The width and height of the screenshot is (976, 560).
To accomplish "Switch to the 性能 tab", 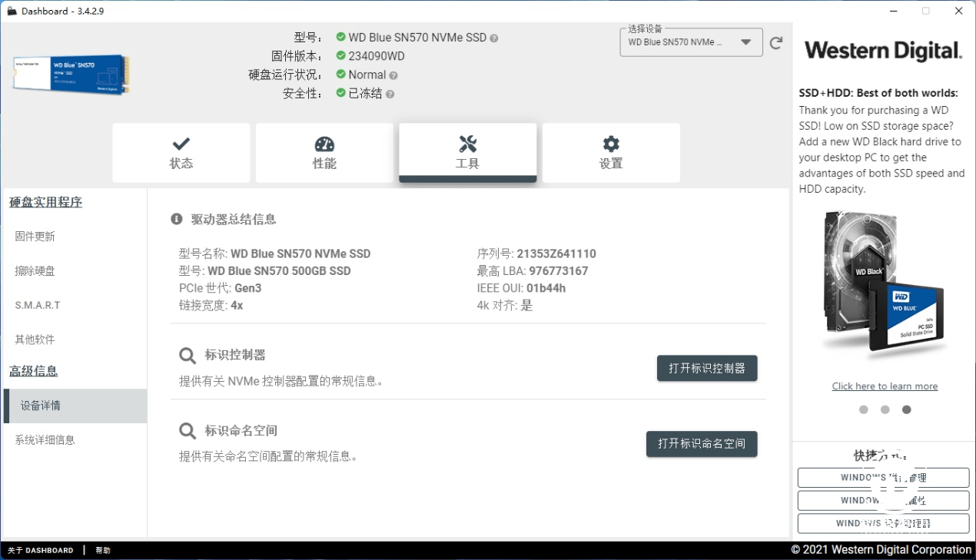I will point(324,153).
